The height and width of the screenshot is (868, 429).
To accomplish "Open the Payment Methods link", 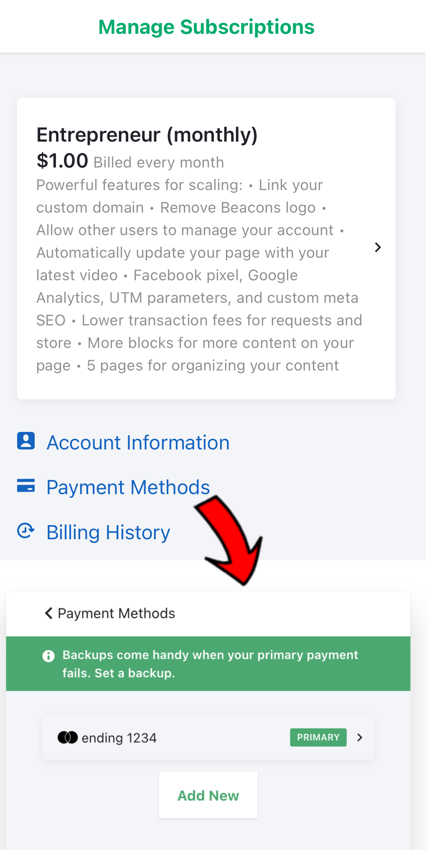I will 128,487.
